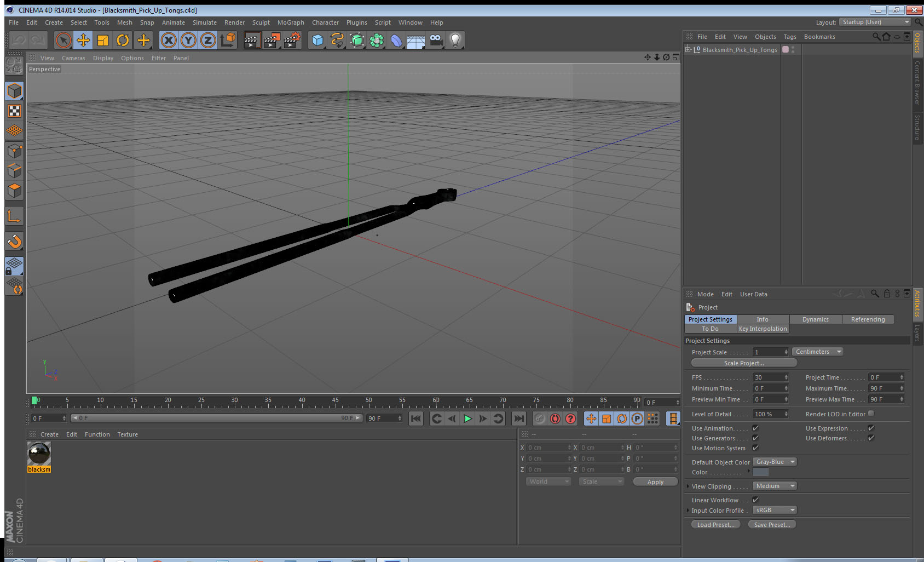
Task: Open the spline pen tool icon
Action: coord(337,40)
